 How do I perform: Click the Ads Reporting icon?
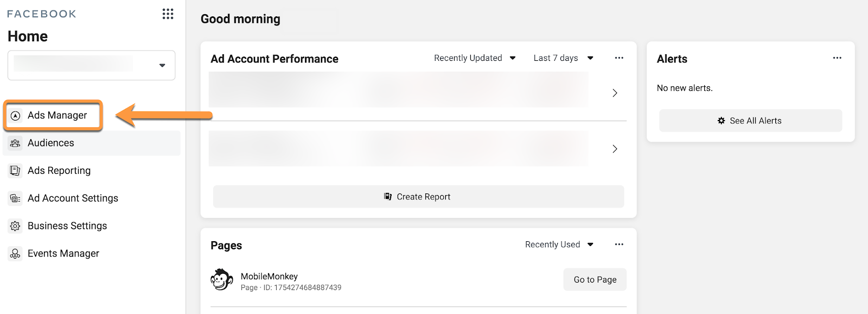coord(15,171)
